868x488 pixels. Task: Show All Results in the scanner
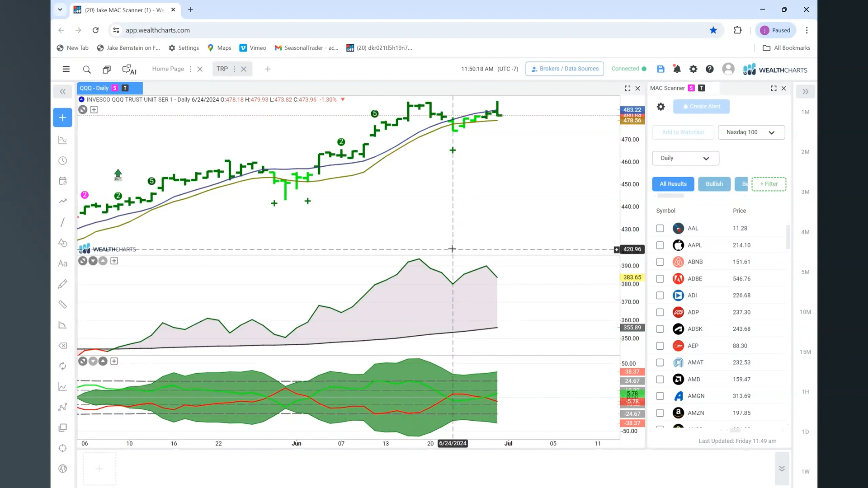pos(673,184)
